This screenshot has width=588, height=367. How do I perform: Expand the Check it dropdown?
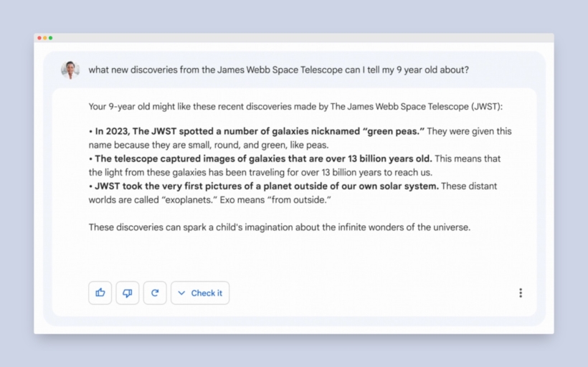pos(200,292)
